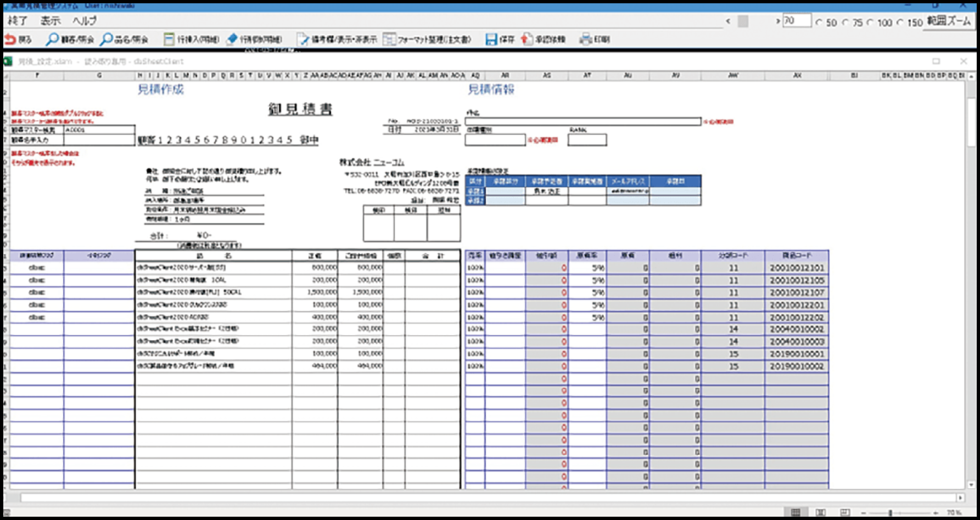Select the 150 zoom radio button
Screen dimensions: 980x520
coord(900,22)
